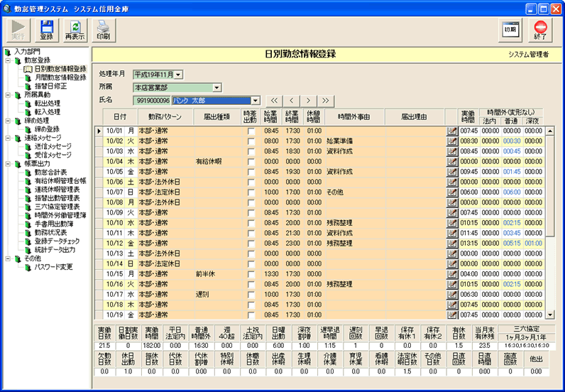Jump to first employee with << button
The height and width of the screenshot is (392, 565).
(x=274, y=101)
